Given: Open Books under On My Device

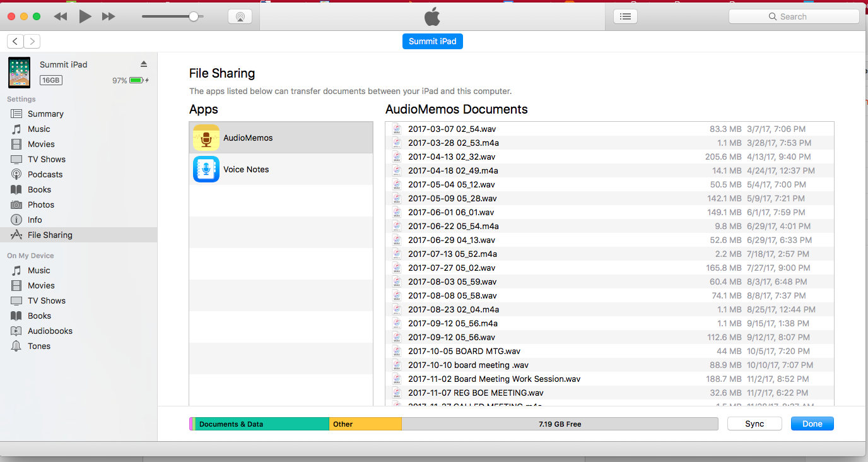Looking at the screenshot, I should point(79,316).
